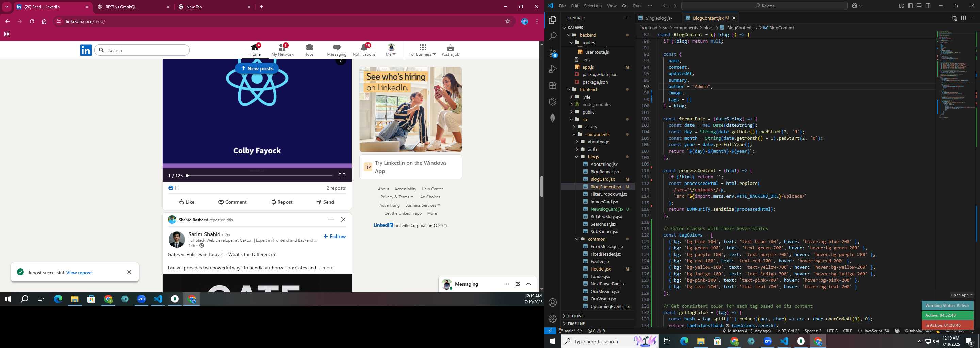Toggle the bottom Panel in VS Code
The width and height of the screenshot is (980, 348).
919,6
